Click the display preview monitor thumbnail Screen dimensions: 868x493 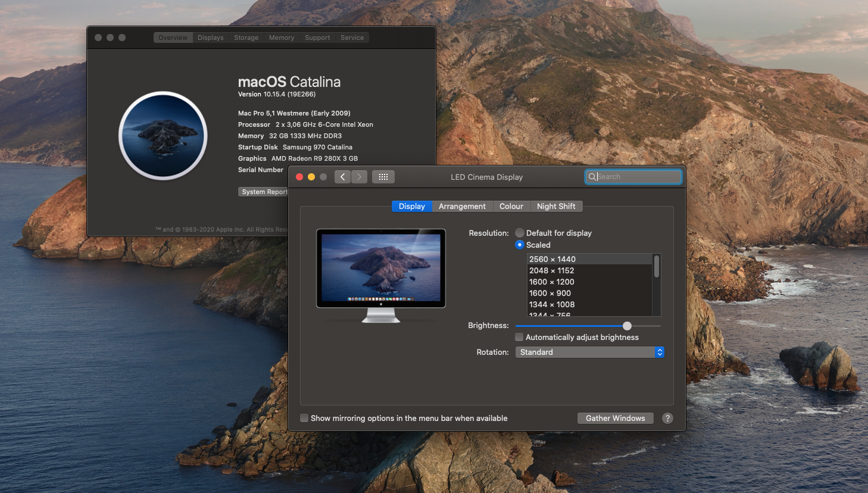click(x=381, y=276)
